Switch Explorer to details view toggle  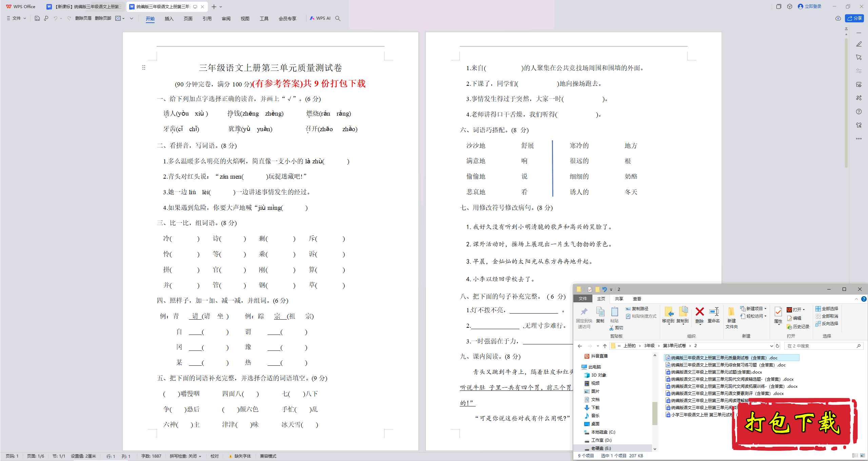pyautogui.click(x=855, y=456)
